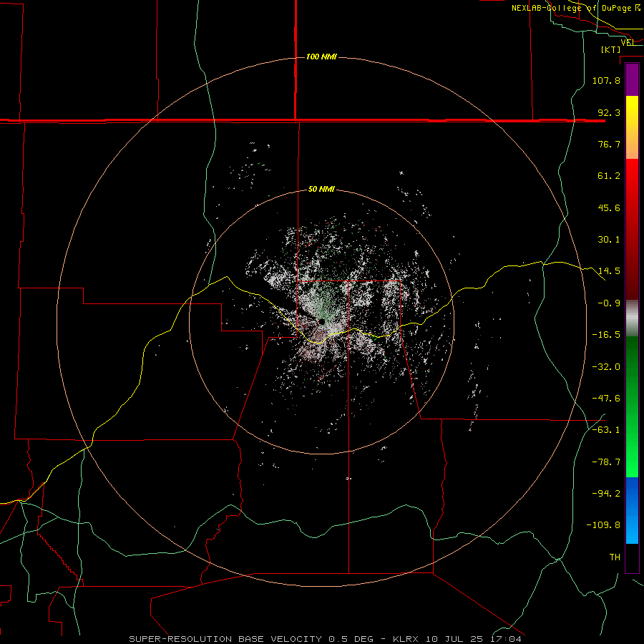This screenshot has height=644, width=644.
Task: Click the blue segment of the color bar
Action: [632, 510]
